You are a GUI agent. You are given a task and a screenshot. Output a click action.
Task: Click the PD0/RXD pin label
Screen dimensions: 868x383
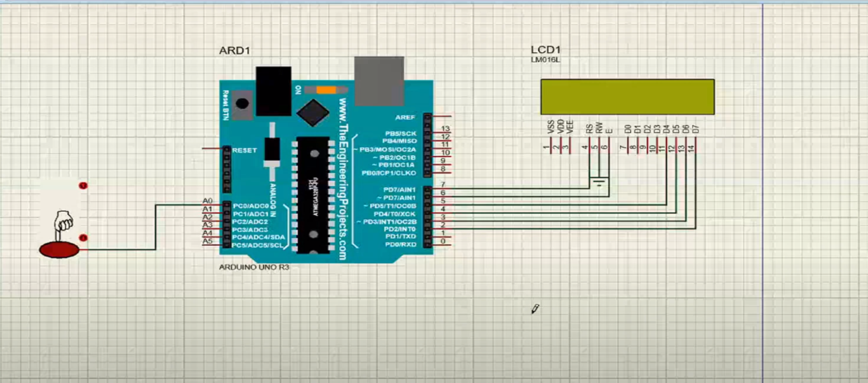(x=401, y=244)
